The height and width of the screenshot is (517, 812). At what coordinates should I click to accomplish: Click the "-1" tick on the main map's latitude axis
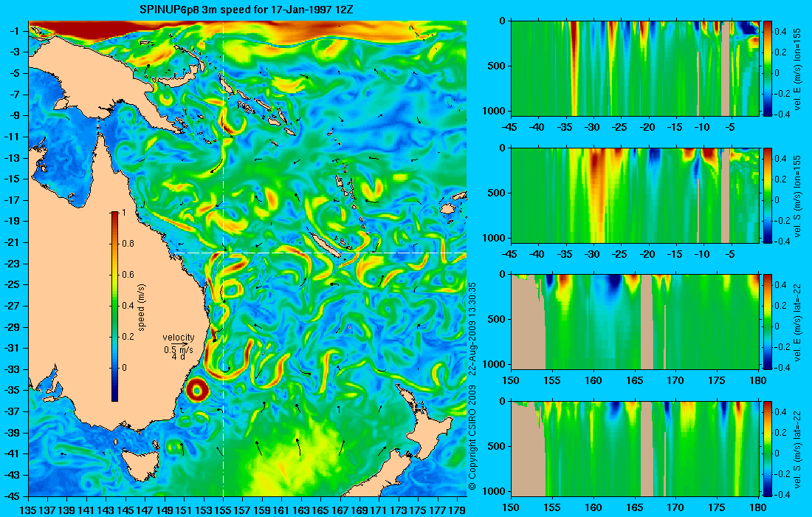[x=15, y=31]
